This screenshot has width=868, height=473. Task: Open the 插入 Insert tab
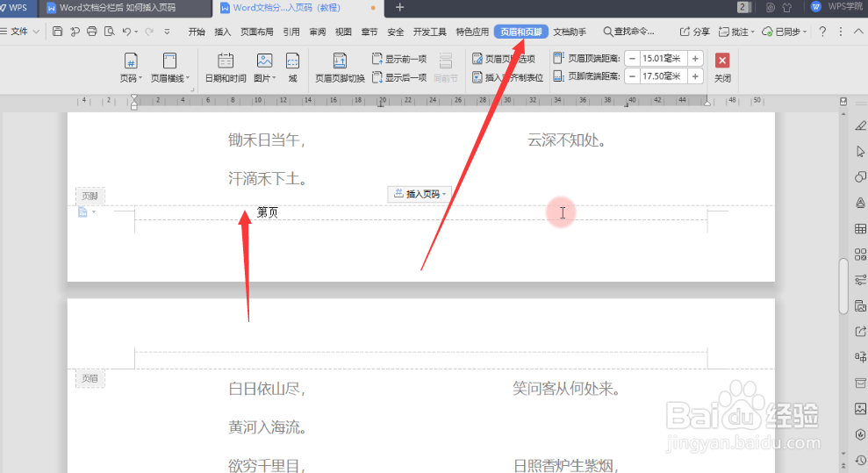[223, 32]
